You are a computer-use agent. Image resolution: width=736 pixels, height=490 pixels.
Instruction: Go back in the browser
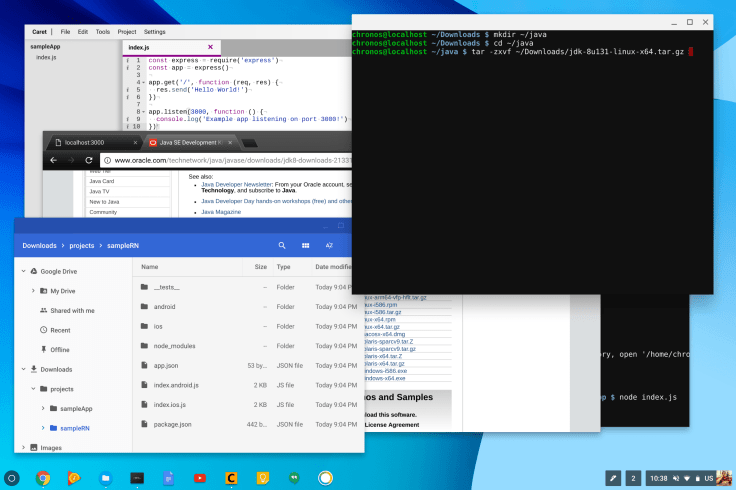55,160
